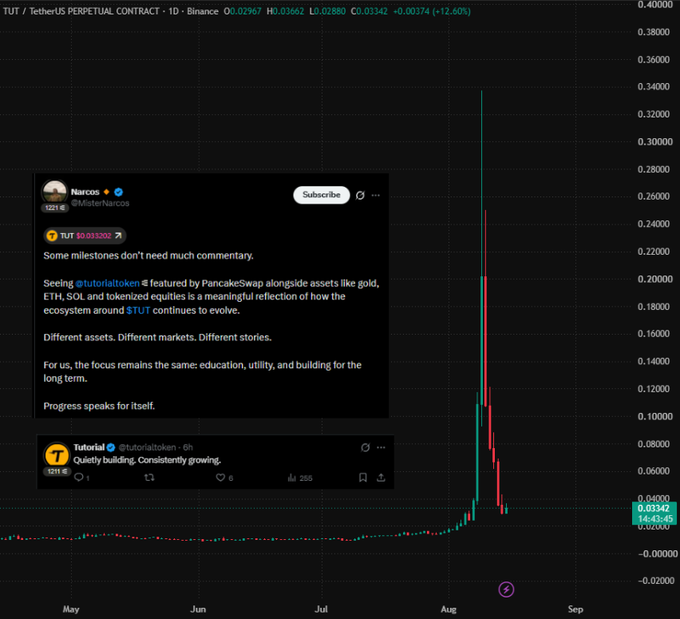Click the Sep label on time axis
The image size is (680, 619).
[575, 609]
